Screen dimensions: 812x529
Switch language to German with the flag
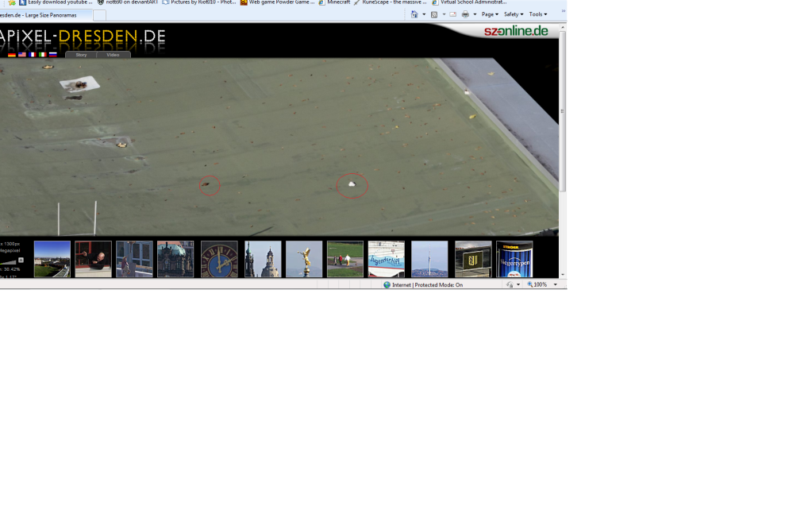[12, 54]
